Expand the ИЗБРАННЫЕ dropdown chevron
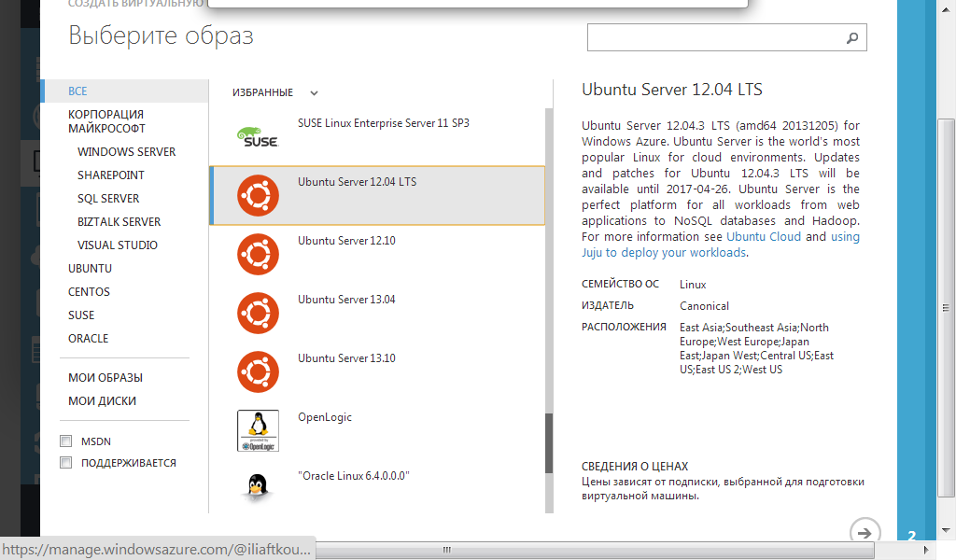Image resolution: width=956 pixels, height=560 pixels. [x=314, y=93]
